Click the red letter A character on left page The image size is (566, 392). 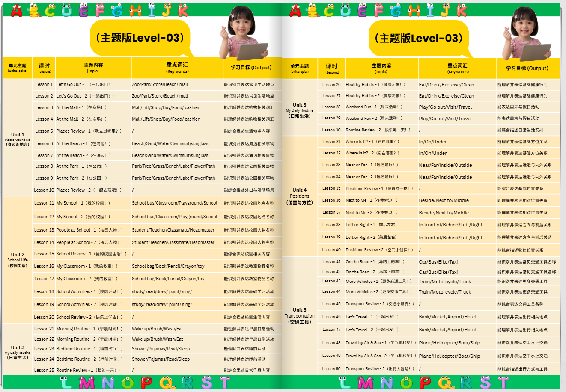point(17,10)
